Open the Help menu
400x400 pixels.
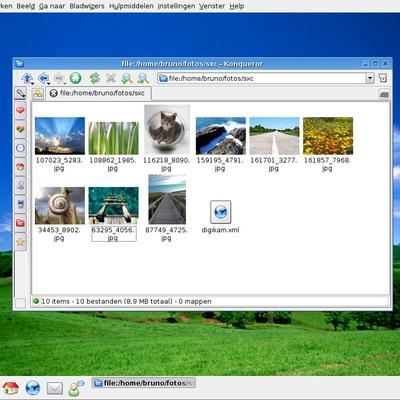tap(237, 6)
